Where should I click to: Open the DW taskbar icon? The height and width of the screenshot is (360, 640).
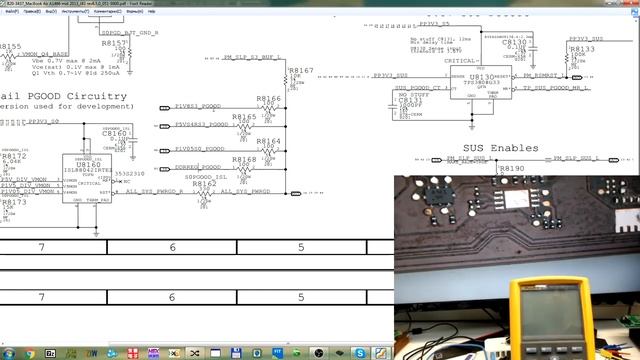coord(92,353)
